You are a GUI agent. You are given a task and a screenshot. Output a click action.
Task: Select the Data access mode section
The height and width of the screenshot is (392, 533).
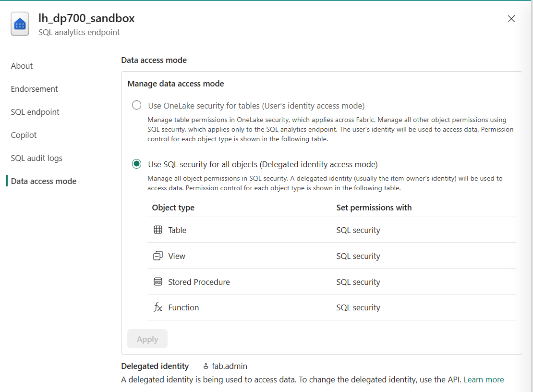[44, 181]
